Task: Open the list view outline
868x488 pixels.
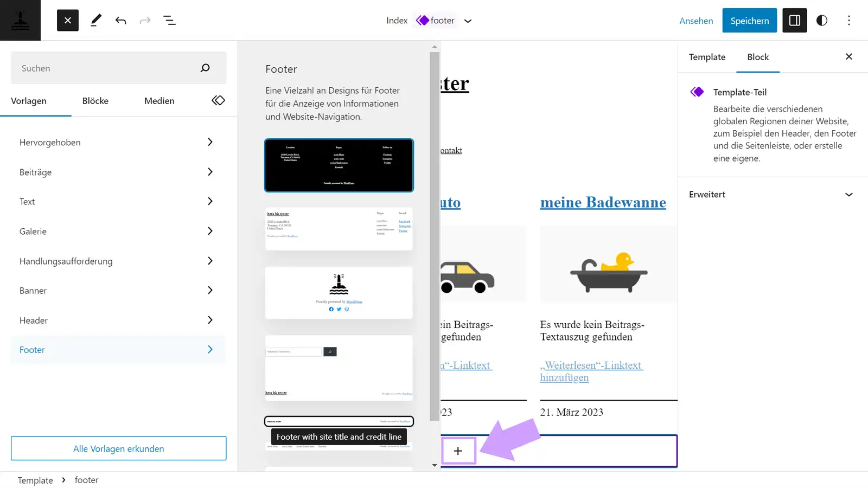Action: point(169,21)
